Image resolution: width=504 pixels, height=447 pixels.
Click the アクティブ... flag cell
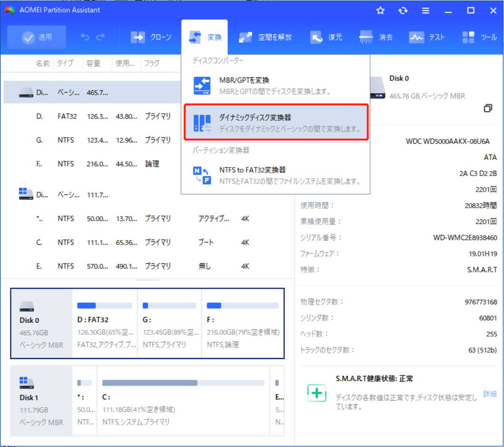(214, 219)
